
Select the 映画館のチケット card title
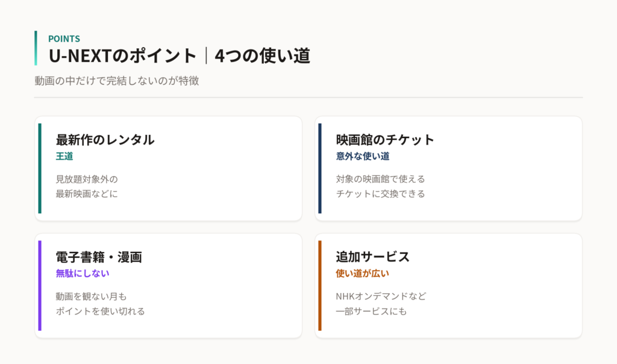pyautogui.click(x=385, y=140)
